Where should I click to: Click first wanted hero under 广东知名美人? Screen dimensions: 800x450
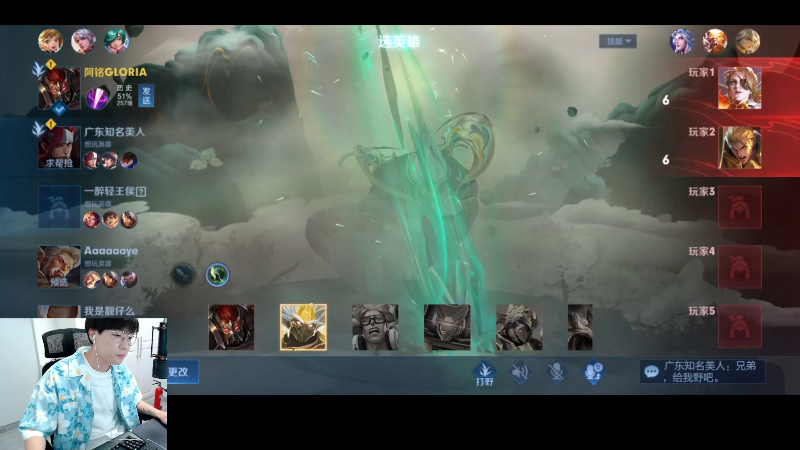91,160
